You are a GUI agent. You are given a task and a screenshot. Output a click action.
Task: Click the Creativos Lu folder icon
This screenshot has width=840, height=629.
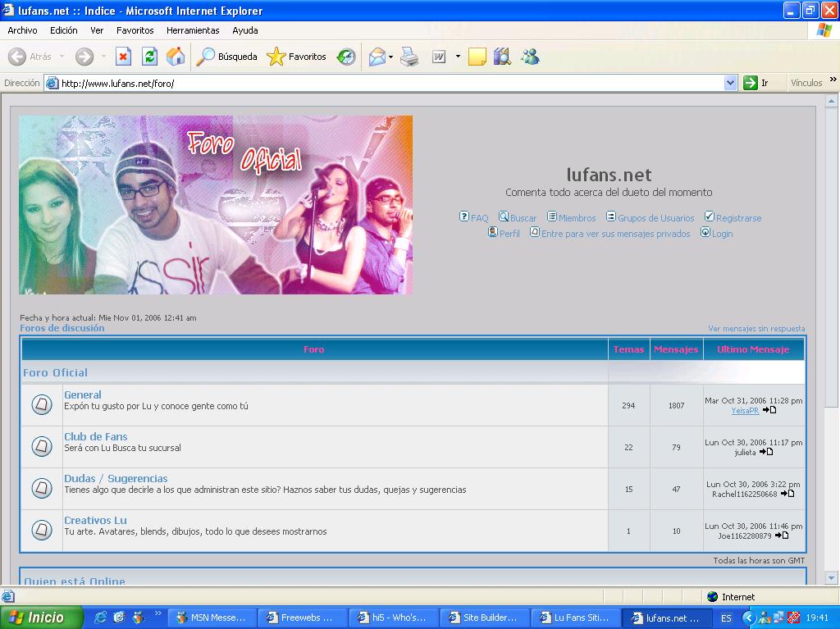tap(42, 530)
